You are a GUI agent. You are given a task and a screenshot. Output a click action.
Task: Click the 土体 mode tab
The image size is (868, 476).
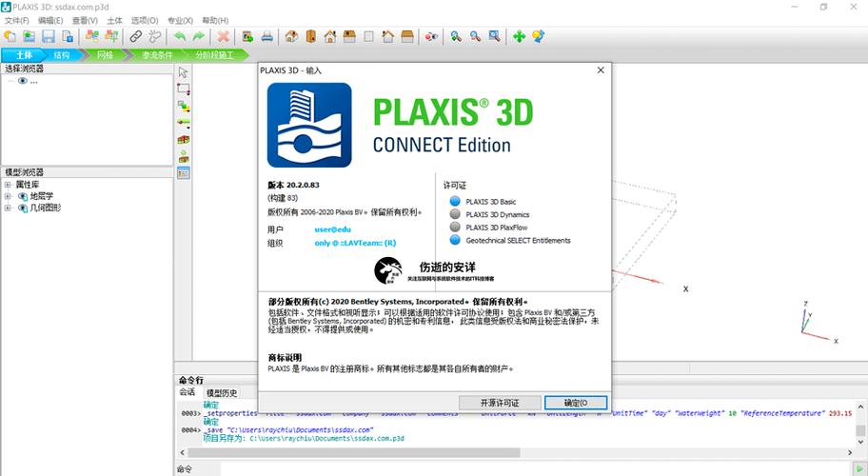coord(23,55)
